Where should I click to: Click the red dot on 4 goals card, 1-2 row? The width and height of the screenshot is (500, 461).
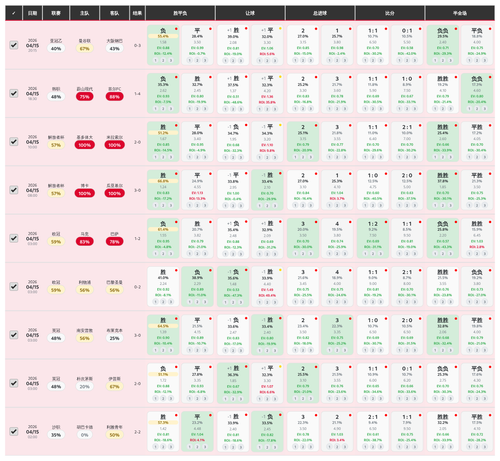coord(350,222)
